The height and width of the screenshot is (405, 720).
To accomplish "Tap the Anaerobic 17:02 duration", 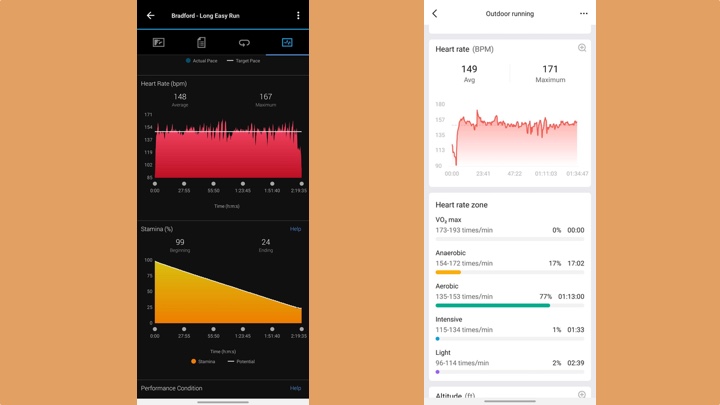I will coord(576,263).
